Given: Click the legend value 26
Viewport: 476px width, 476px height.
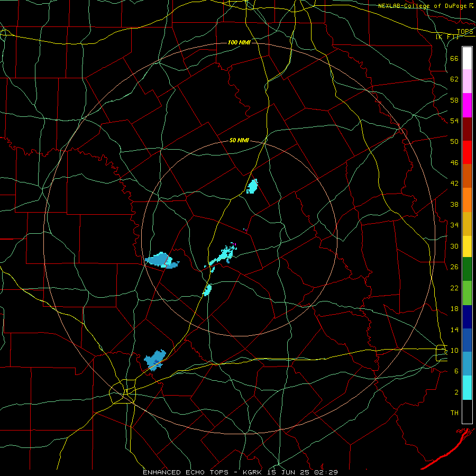Looking at the screenshot, I should (454, 267).
